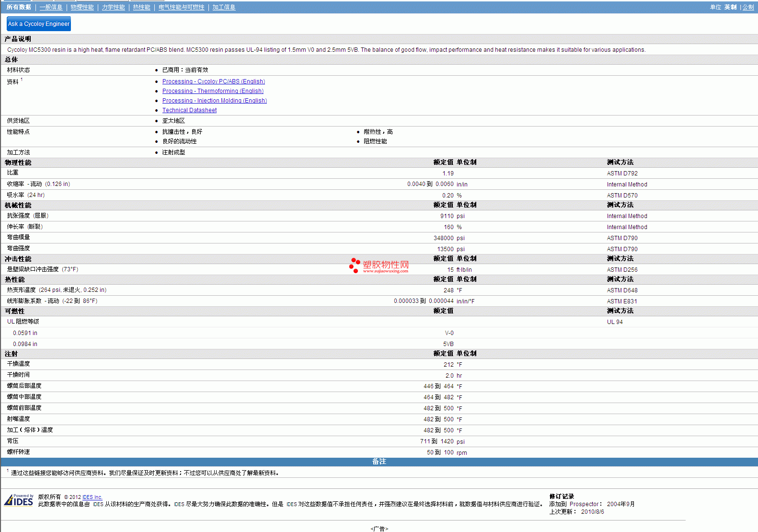Click the 160 % elongation value
Image resolution: width=758 pixels, height=532 pixels.
point(453,227)
